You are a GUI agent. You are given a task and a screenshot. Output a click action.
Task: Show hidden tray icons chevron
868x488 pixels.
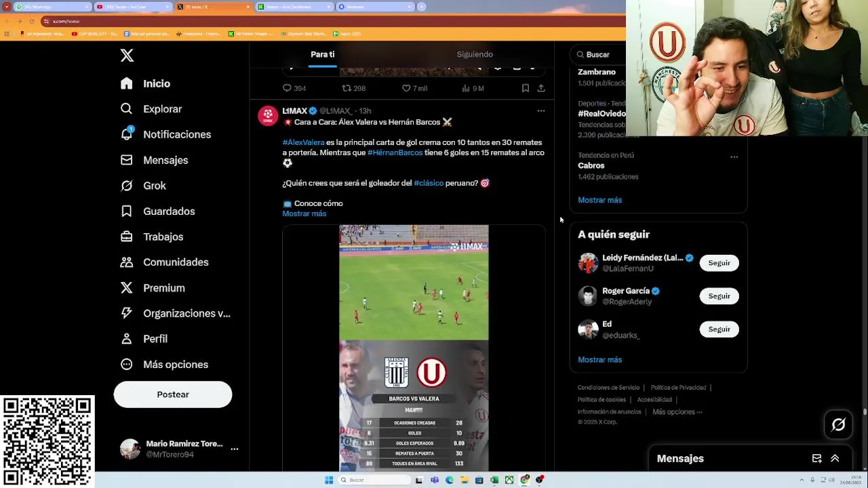(x=802, y=480)
